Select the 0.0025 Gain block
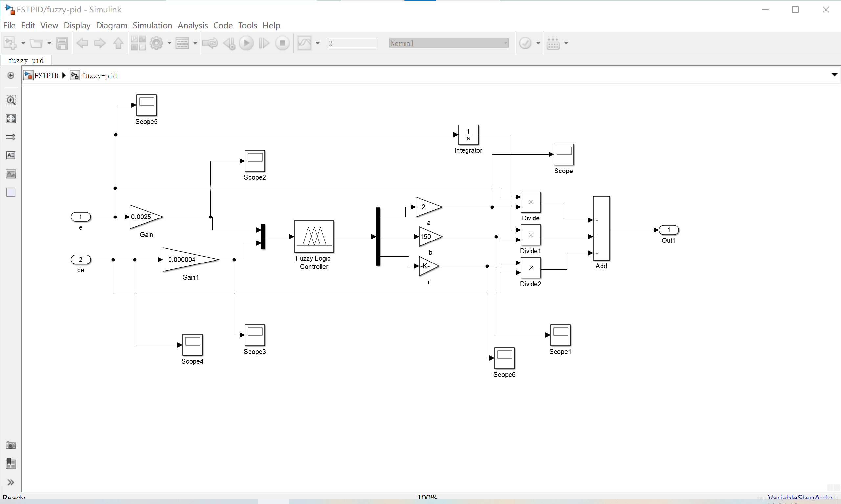 click(x=146, y=217)
